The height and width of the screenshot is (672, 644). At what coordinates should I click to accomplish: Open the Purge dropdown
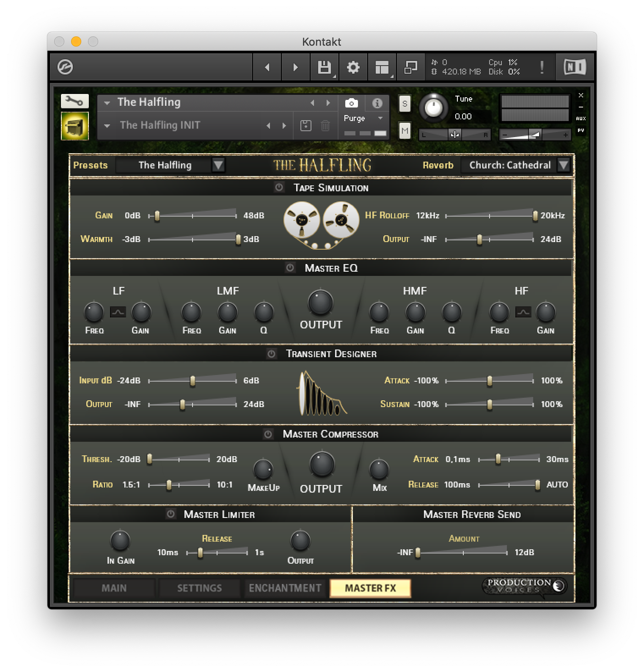point(363,118)
